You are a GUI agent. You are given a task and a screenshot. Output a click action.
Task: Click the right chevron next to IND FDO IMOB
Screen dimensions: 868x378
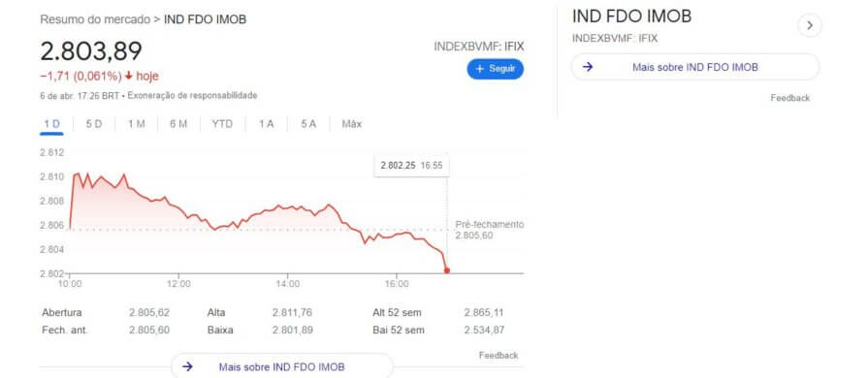(x=809, y=25)
